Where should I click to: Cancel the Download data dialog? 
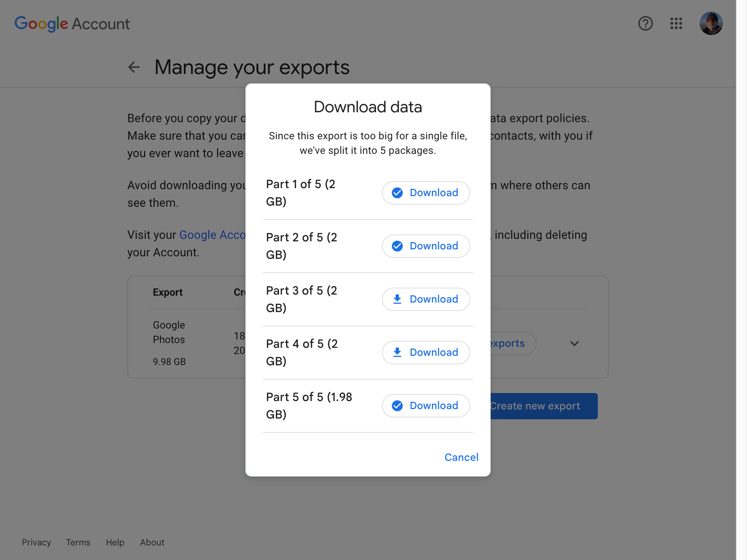coord(461,457)
